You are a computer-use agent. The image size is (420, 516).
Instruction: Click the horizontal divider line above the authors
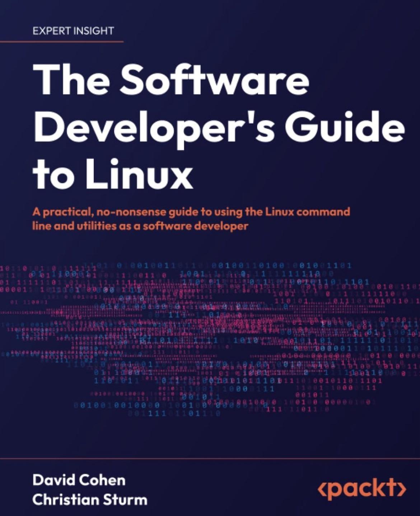pyautogui.click(x=210, y=459)
